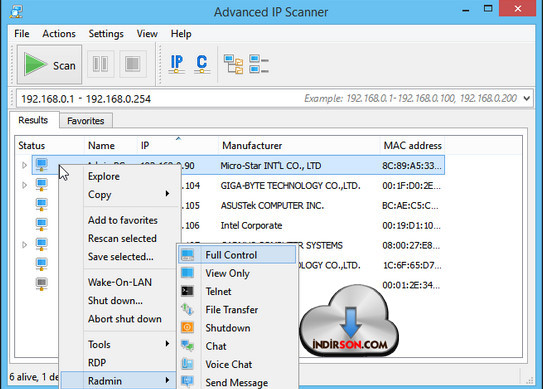
Task: Expand the GIGA-BYTE .104 host tree row
Action: pyautogui.click(x=24, y=185)
